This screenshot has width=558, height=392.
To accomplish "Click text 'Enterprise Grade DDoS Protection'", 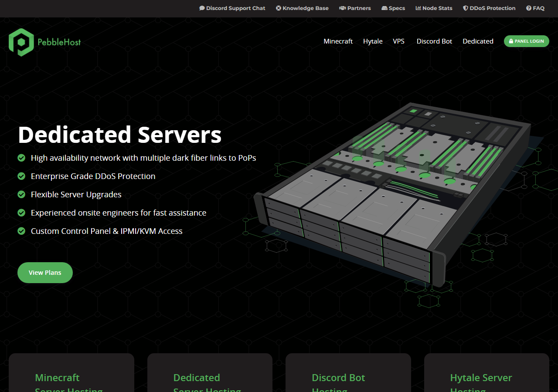I will click(93, 176).
